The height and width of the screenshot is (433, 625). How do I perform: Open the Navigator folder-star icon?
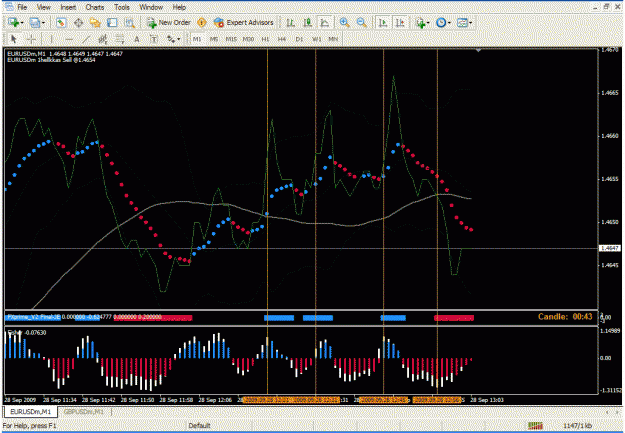pyautogui.click(x=95, y=23)
